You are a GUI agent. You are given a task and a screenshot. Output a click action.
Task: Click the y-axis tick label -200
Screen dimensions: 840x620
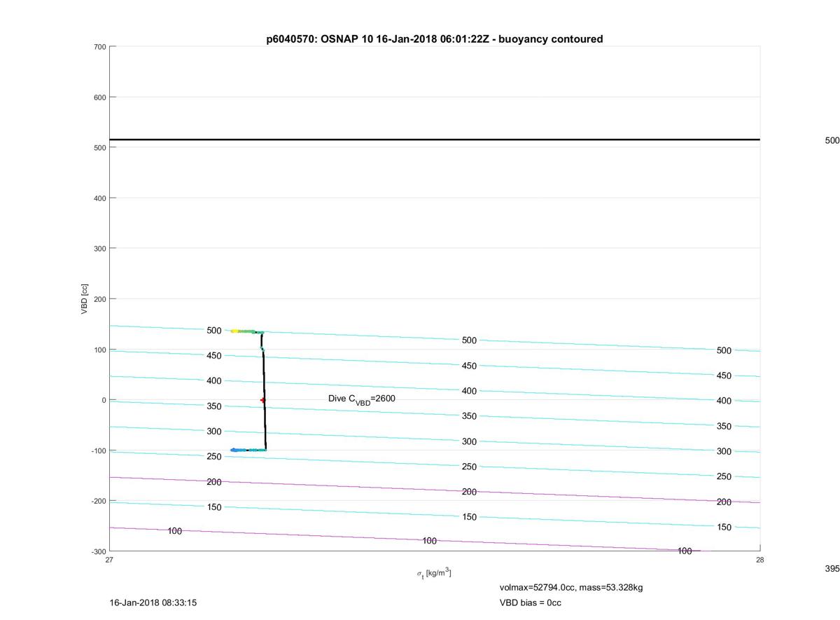click(x=99, y=501)
